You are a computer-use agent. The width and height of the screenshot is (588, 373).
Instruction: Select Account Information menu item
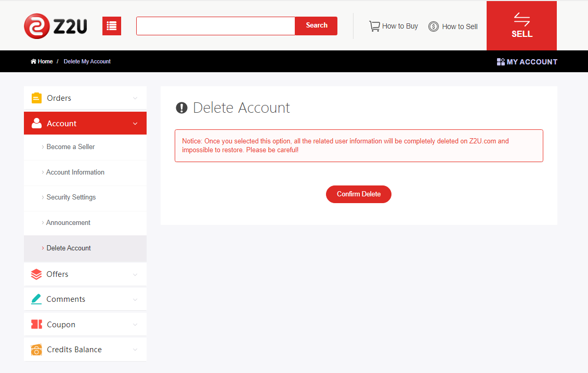pyautogui.click(x=75, y=172)
